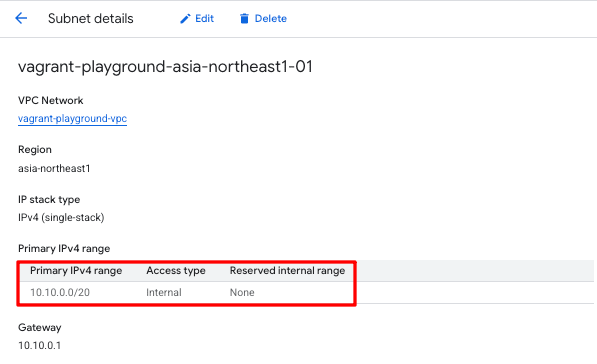Select the None reserved range cell
This screenshot has height=364, width=597.
pos(242,292)
